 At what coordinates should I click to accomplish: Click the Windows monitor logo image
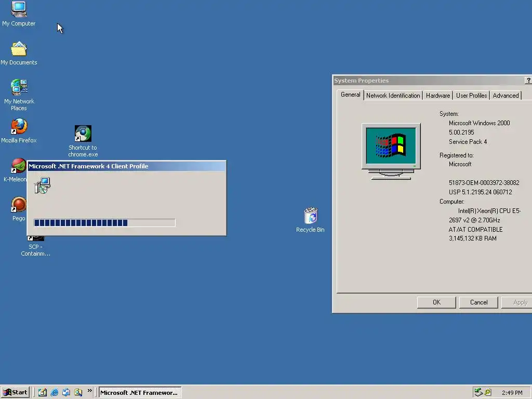[391, 151]
